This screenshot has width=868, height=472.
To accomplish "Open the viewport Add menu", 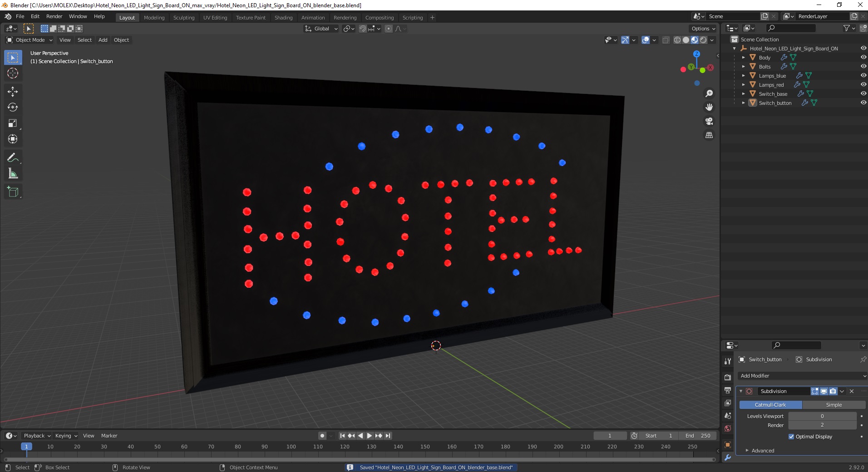I will [103, 40].
